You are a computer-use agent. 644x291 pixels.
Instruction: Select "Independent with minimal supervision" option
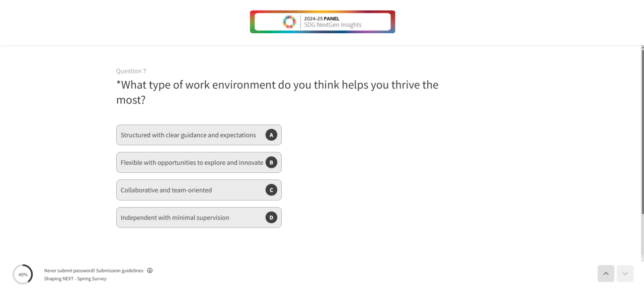[x=175, y=218]
